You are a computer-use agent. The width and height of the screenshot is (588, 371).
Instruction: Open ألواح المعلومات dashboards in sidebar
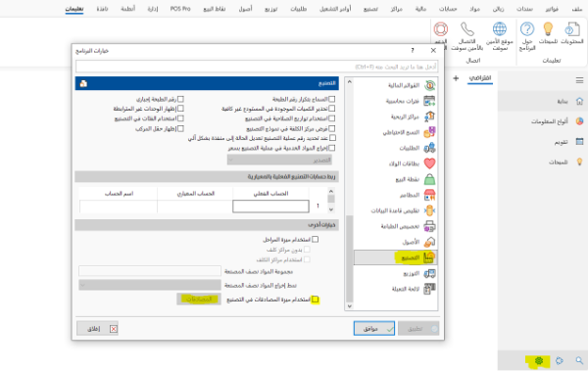coord(543,121)
